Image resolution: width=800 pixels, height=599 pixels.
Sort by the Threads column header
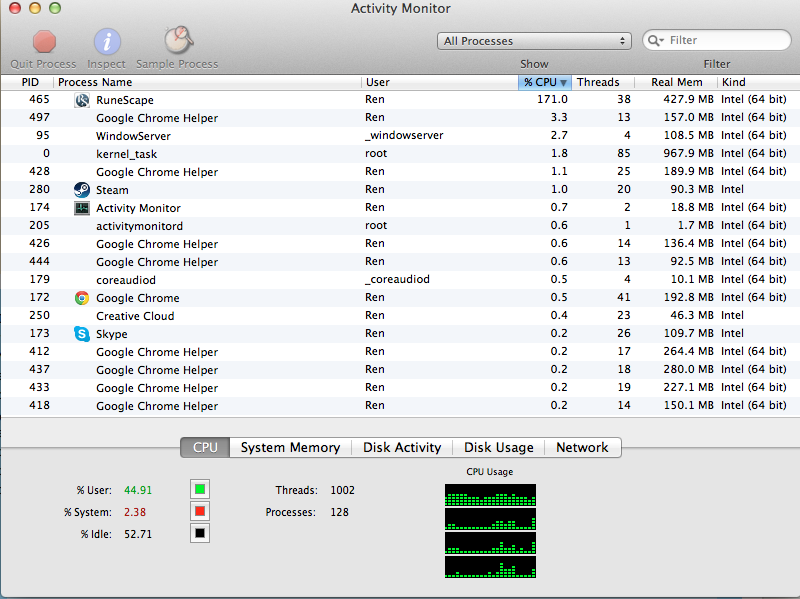click(x=603, y=82)
